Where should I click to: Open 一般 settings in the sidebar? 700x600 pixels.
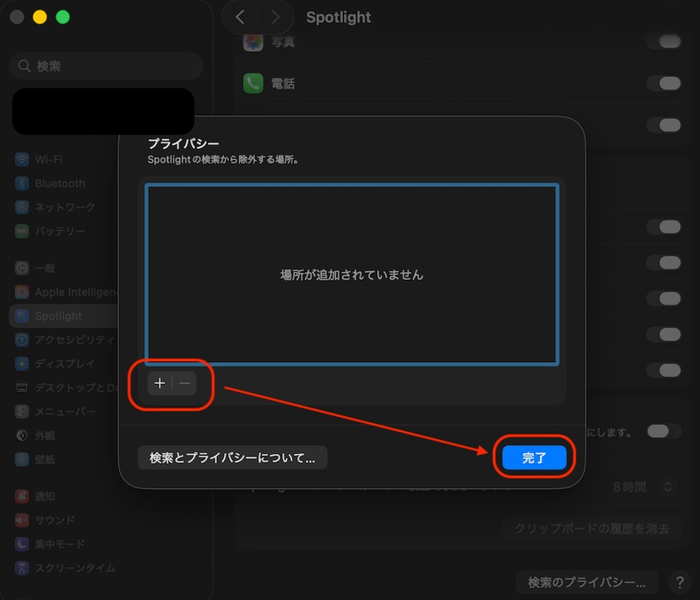[x=65, y=269]
